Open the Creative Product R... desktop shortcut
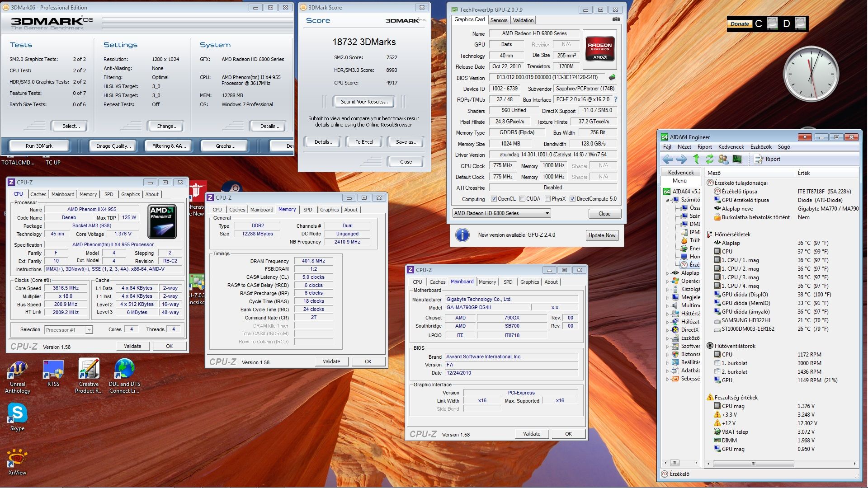868x488 pixels. click(x=89, y=376)
